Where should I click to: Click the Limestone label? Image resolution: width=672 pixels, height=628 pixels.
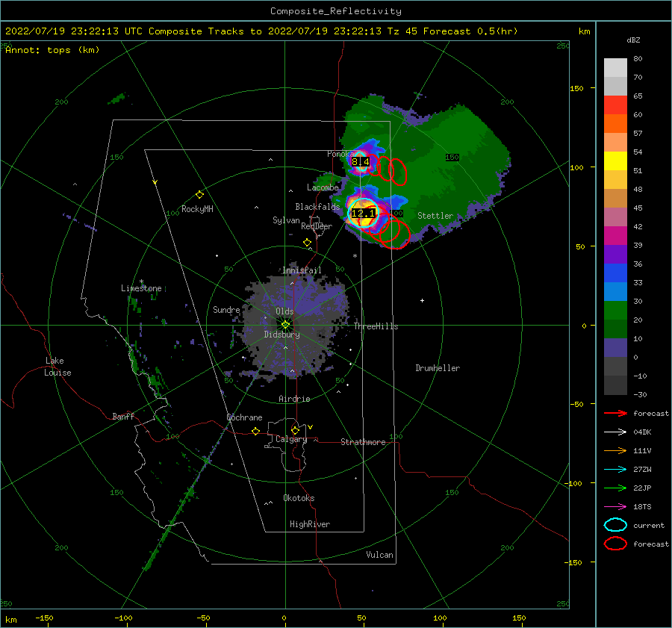(141, 288)
